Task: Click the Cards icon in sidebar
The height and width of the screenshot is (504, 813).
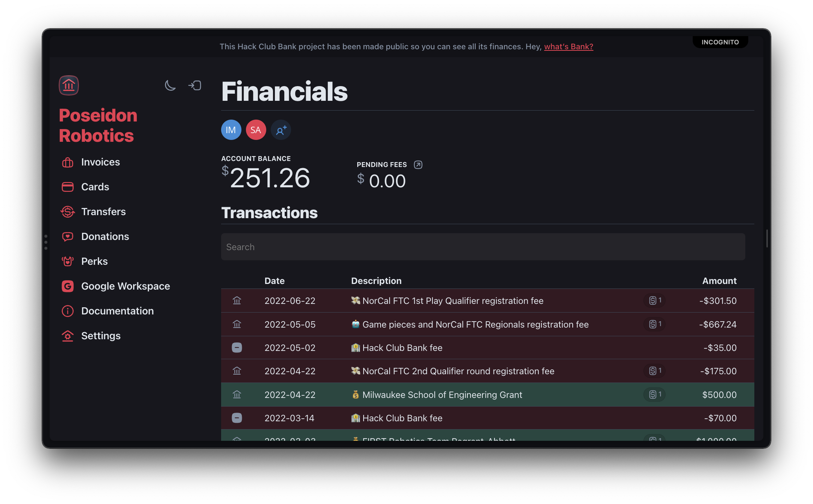Action: [68, 187]
